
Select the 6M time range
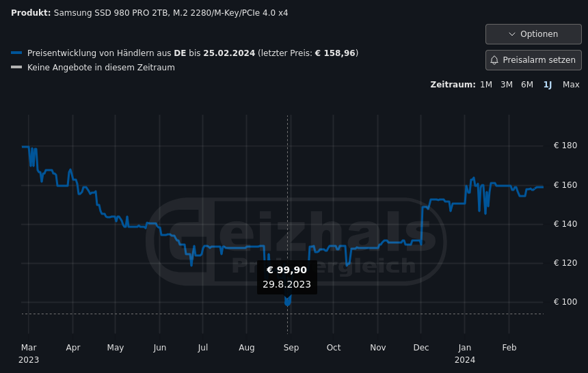click(x=527, y=85)
